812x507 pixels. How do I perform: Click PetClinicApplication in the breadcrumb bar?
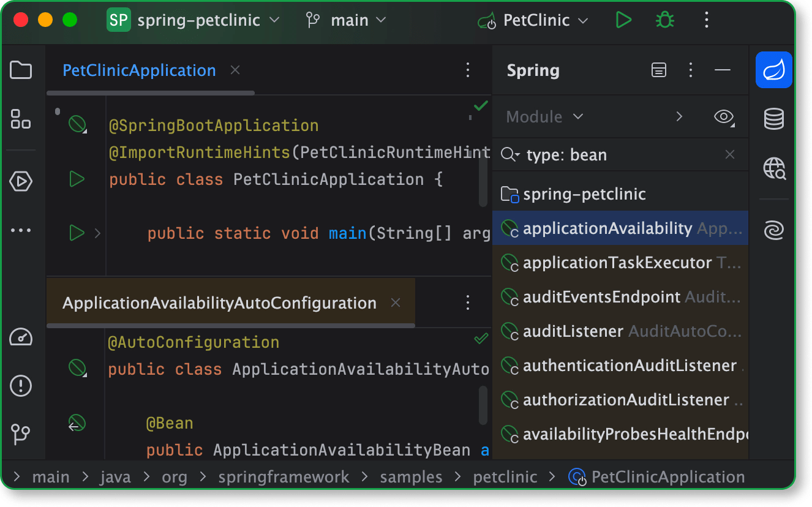pyautogui.click(x=656, y=477)
